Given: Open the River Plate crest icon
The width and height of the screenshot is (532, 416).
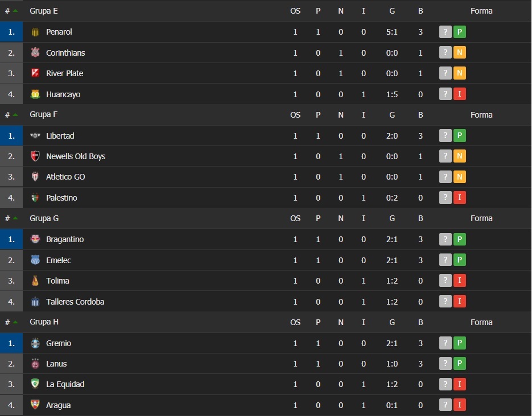Looking at the screenshot, I should coord(35,73).
